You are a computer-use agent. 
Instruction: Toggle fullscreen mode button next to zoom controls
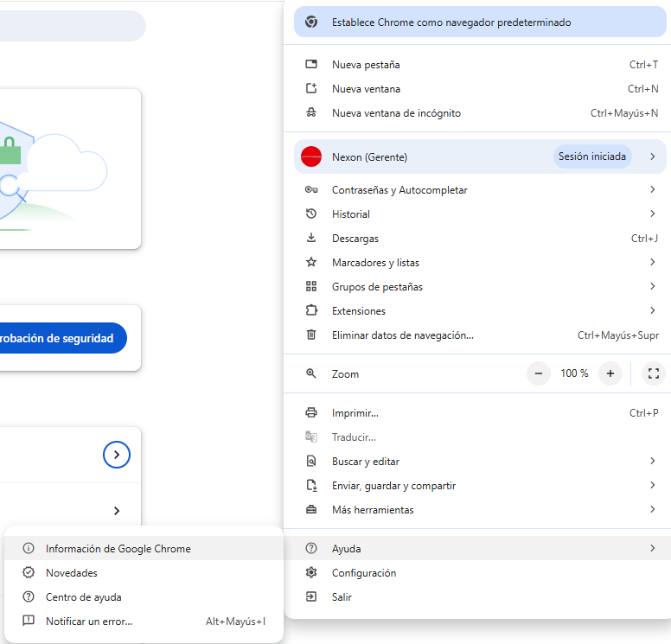(654, 373)
